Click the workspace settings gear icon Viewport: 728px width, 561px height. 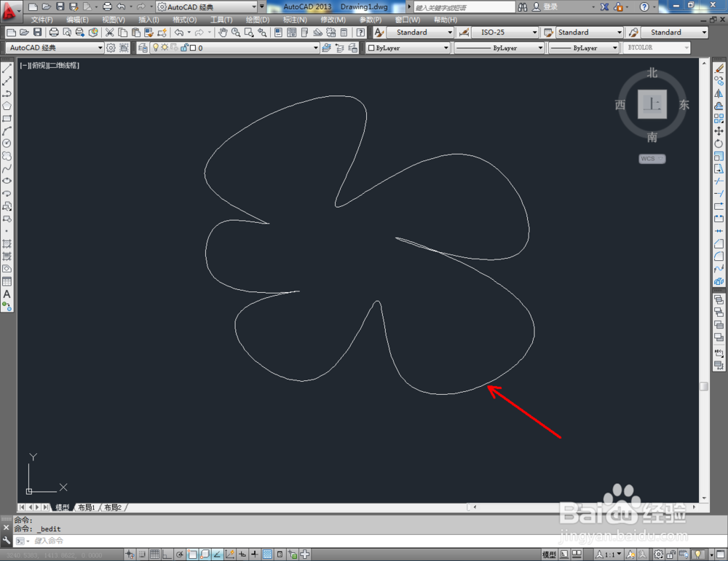(x=111, y=48)
